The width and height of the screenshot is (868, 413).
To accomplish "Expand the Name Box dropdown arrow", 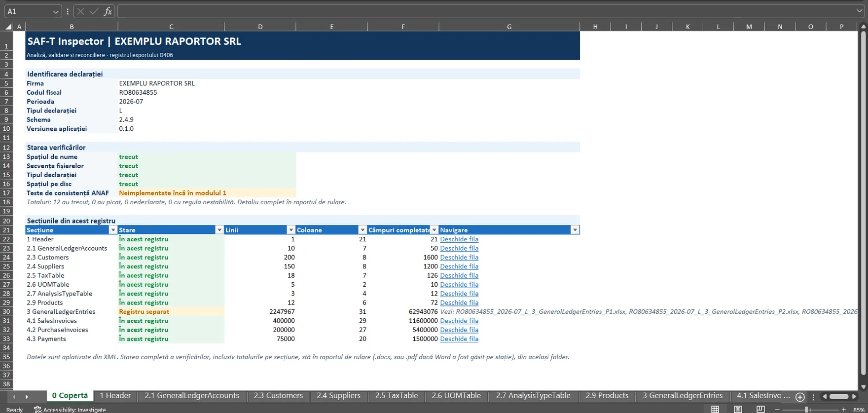I will coord(56,11).
